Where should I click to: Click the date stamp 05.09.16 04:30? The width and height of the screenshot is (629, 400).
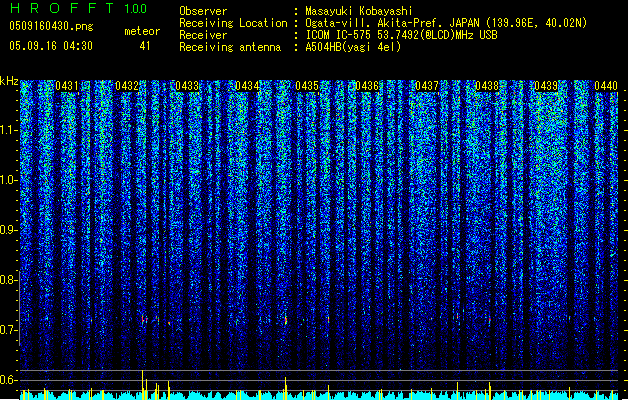pyautogui.click(x=51, y=46)
